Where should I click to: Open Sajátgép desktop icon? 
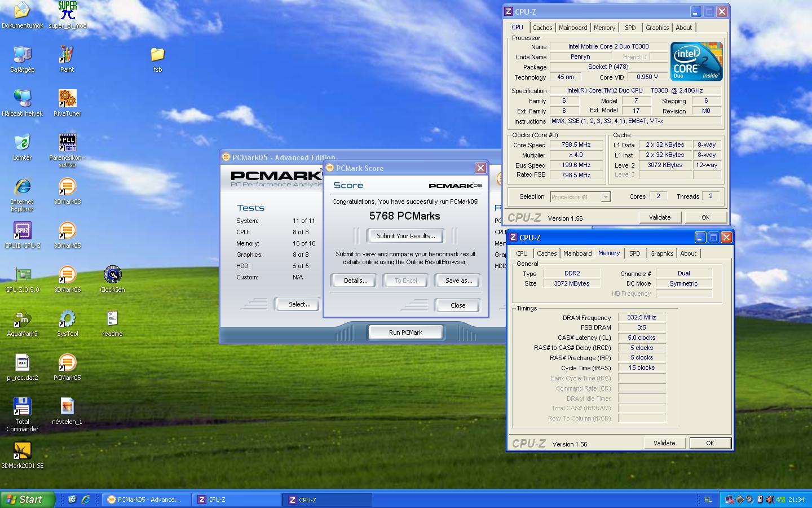22,59
